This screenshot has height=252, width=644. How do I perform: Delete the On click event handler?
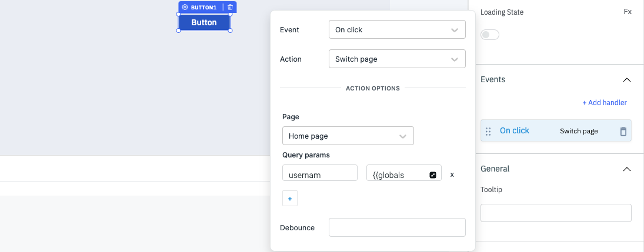623,132
